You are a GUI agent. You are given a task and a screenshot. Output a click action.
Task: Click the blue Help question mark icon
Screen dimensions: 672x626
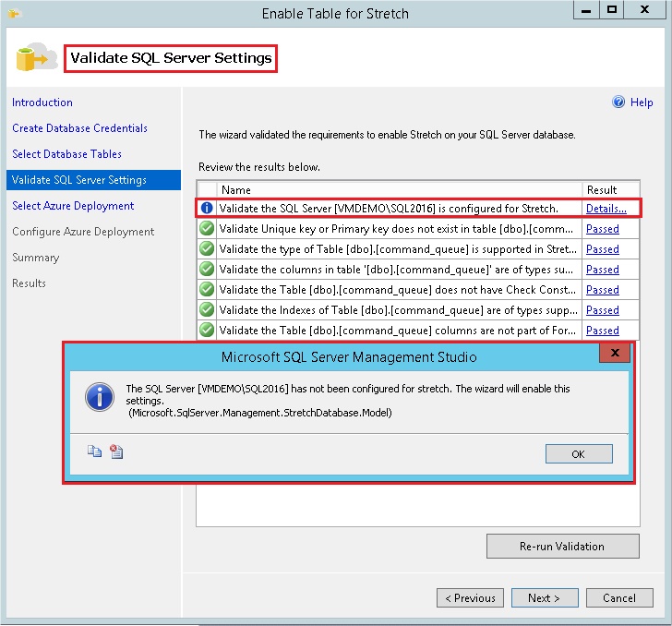[618, 102]
